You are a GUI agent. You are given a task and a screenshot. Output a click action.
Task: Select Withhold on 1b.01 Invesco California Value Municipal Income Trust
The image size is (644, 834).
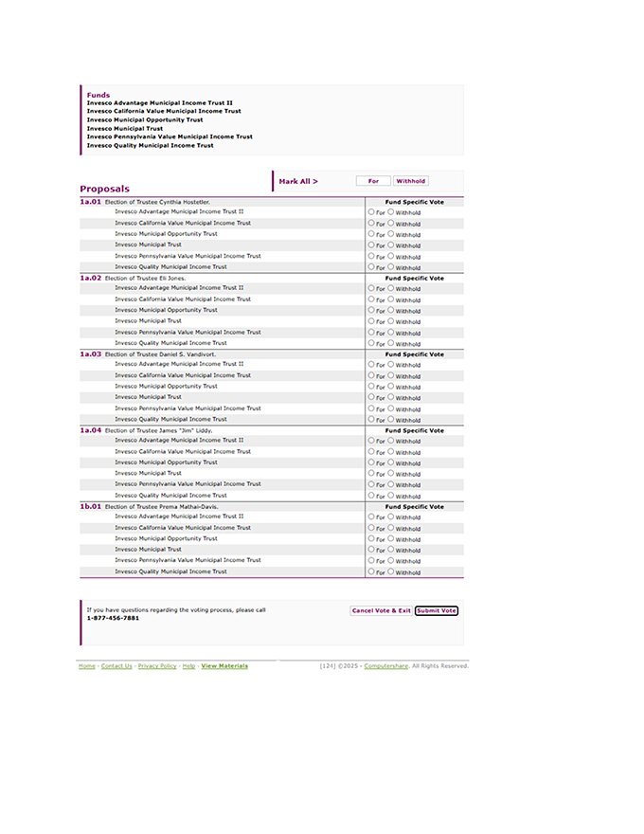click(390, 528)
